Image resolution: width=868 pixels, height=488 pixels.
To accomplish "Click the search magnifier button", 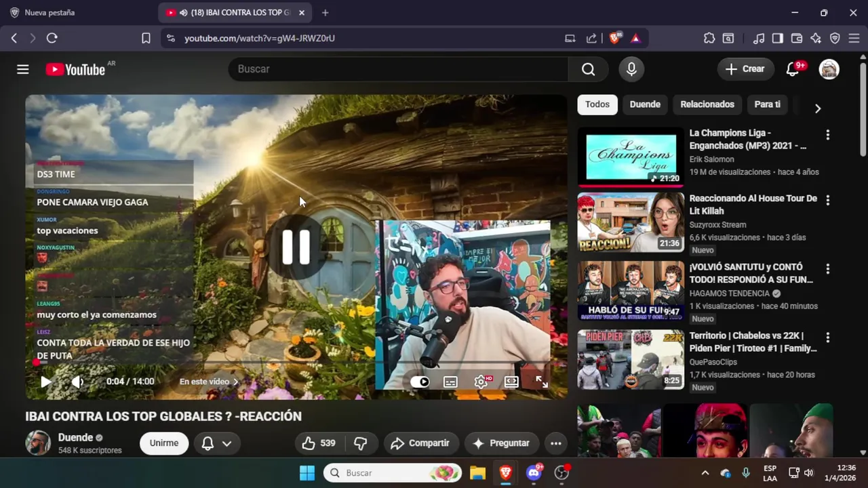I will pos(588,69).
